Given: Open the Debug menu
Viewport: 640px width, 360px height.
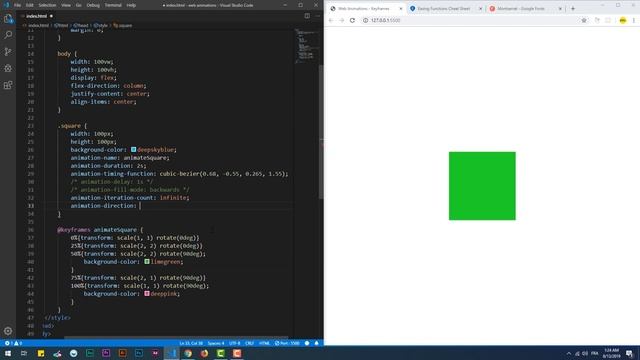Looking at the screenshot, I should 93,5.
